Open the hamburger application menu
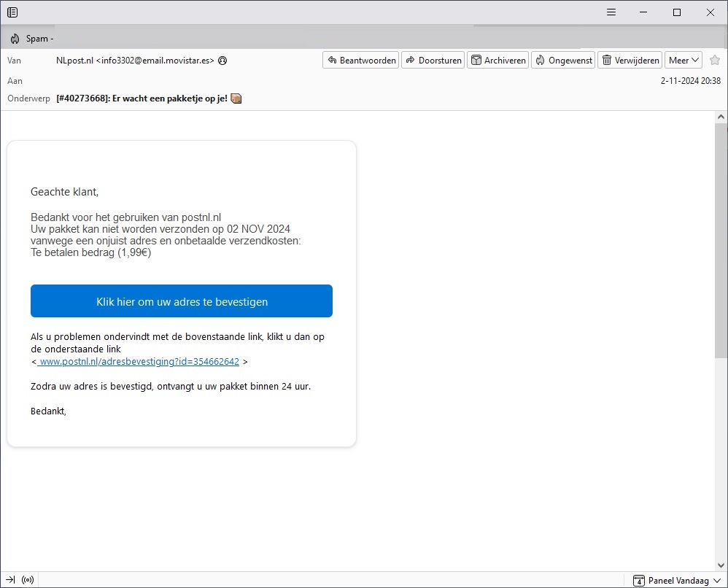 click(611, 12)
